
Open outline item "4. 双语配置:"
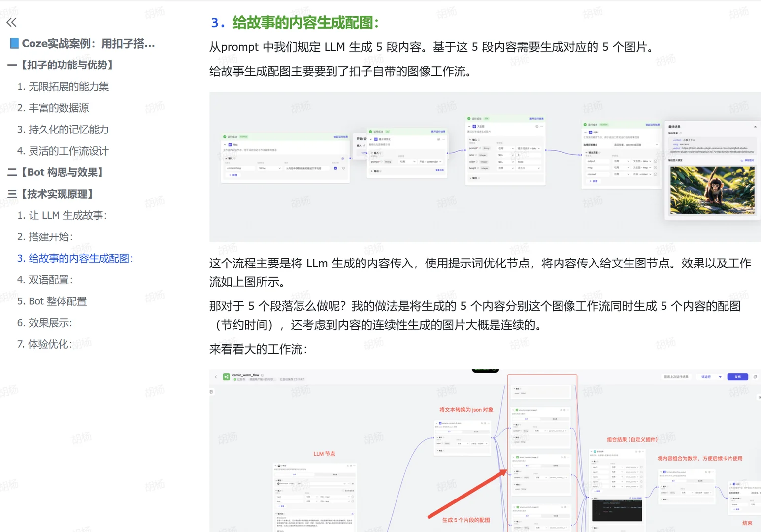click(45, 280)
